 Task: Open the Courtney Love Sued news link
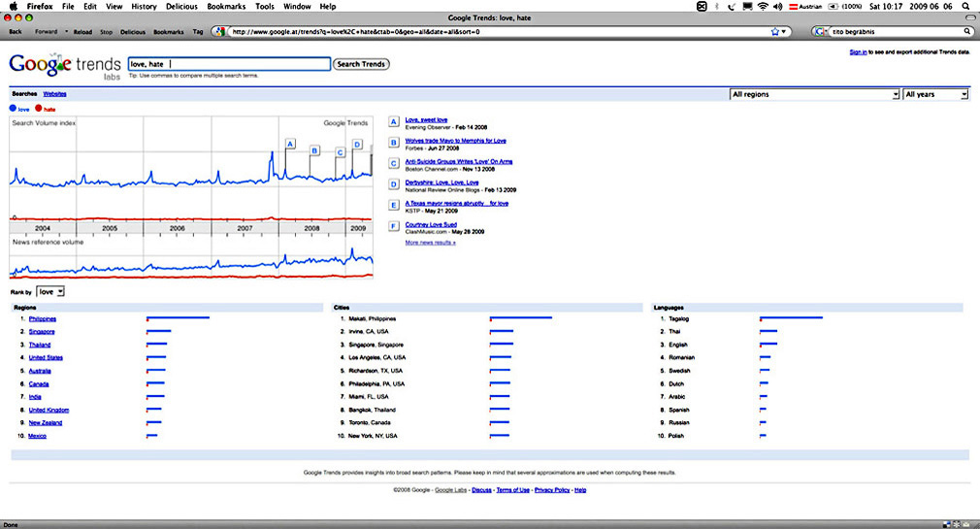tap(431, 224)
